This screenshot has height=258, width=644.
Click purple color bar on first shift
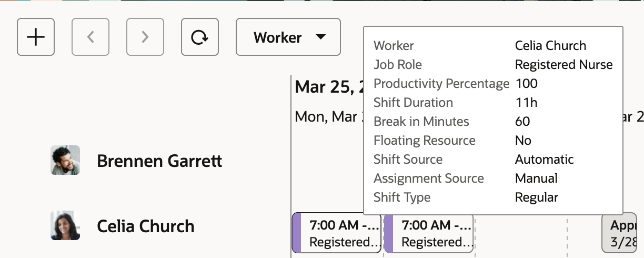[296, 234]
